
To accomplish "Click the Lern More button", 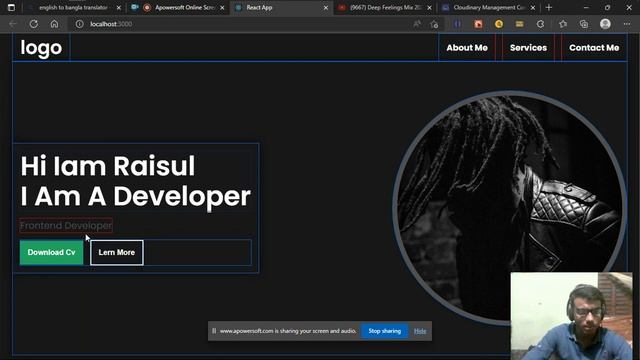I will click(x=117, y=253).
